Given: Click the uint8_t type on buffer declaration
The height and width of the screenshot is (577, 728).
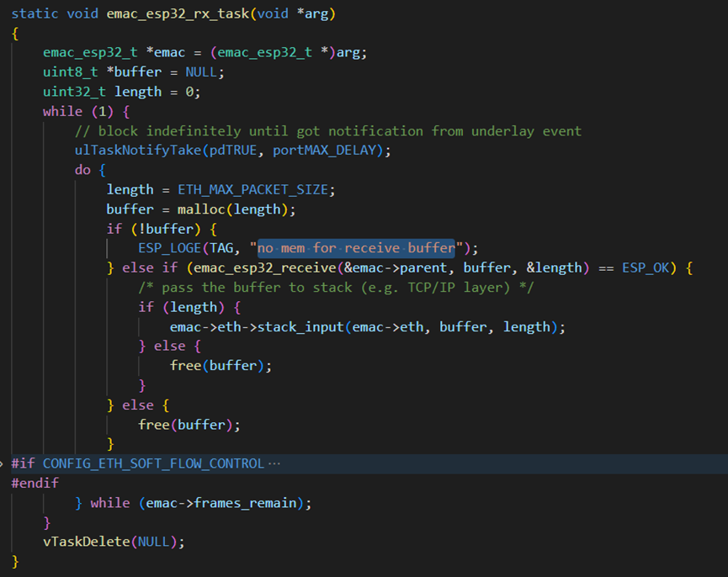Looking at the screenshot, I should 70,71.
